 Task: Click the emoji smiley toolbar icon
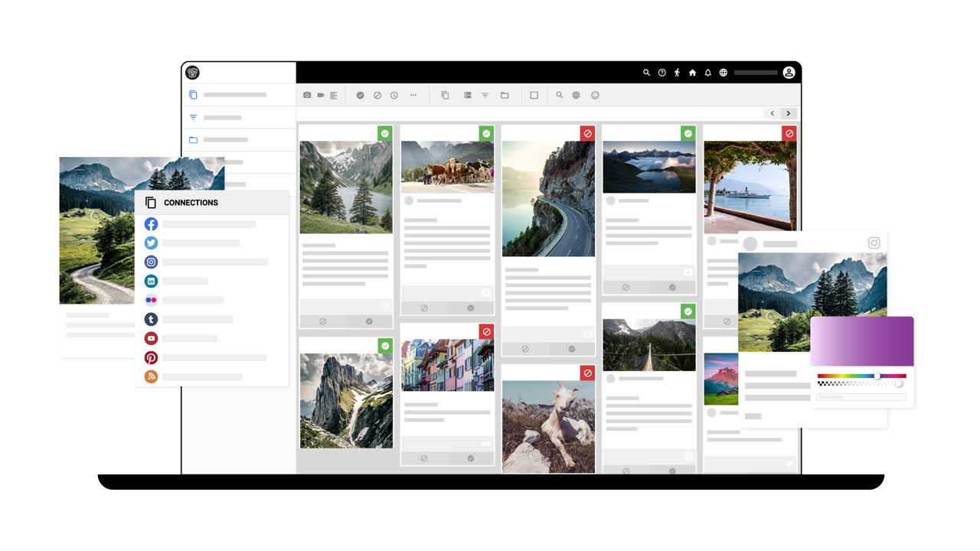(595, 96)
